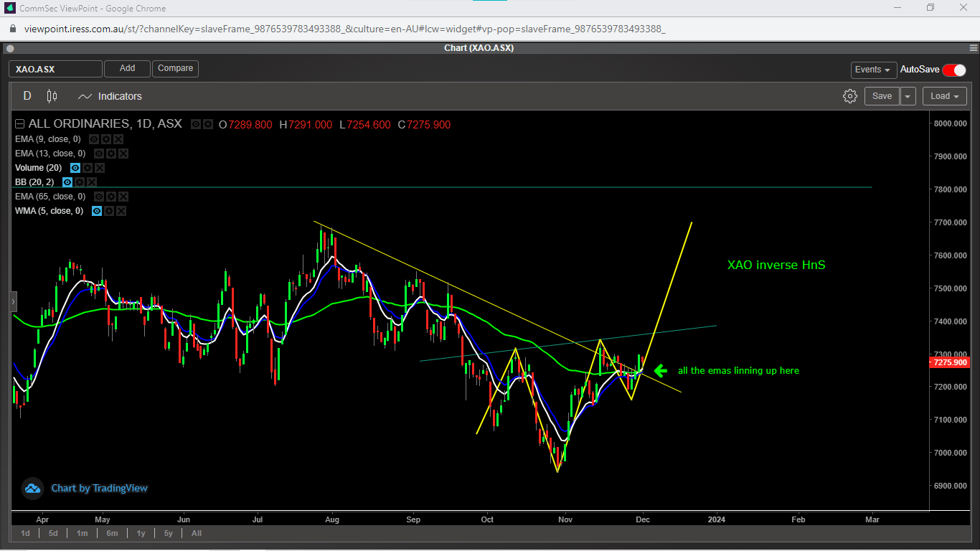The image size is (980, 551).
Task: Open the Load dropdown
Action: (x=945, y=96)
